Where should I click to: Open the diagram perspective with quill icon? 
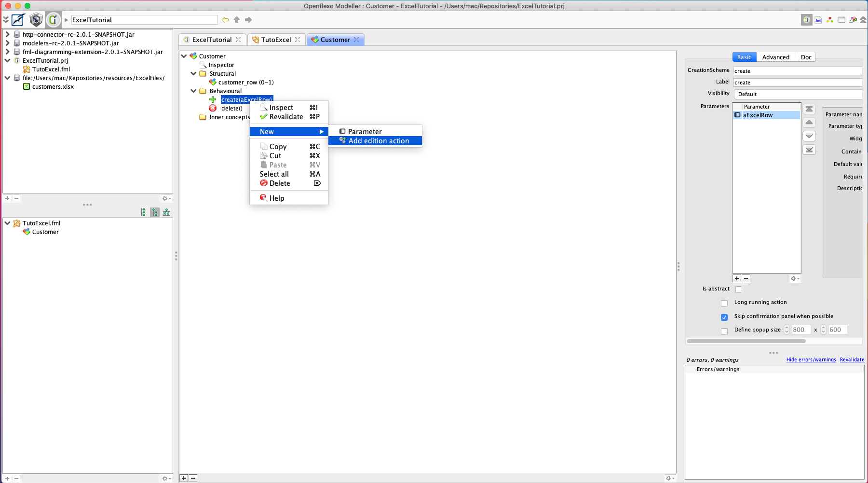(x=18, y=20)
